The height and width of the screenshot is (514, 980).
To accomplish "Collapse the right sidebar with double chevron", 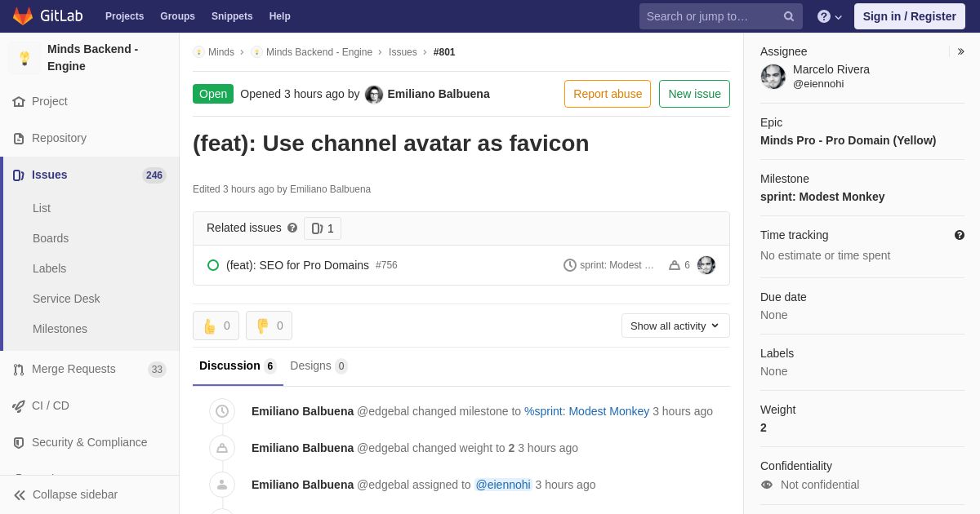I will [x=960, y=51].
